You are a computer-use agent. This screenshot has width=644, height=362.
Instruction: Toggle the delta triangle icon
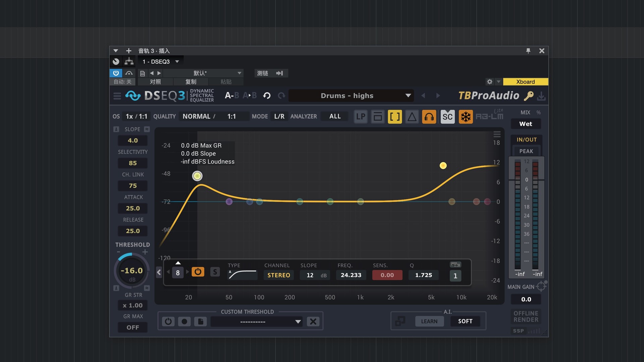click(x=412, y=117)
